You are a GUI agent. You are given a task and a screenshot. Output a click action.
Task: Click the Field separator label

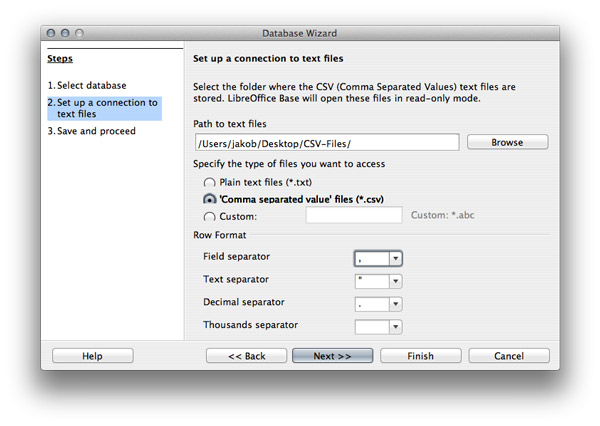pos(236,256)
